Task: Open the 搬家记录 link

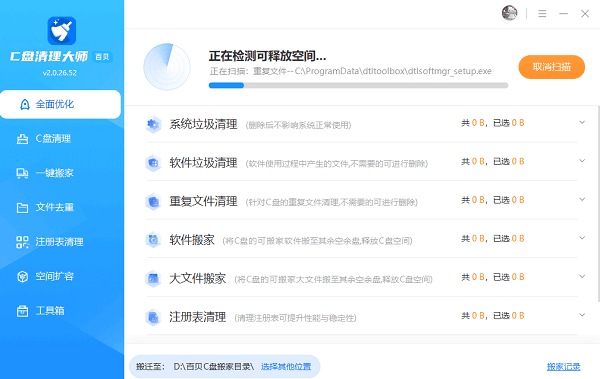Action: click(x=563, y=367)
